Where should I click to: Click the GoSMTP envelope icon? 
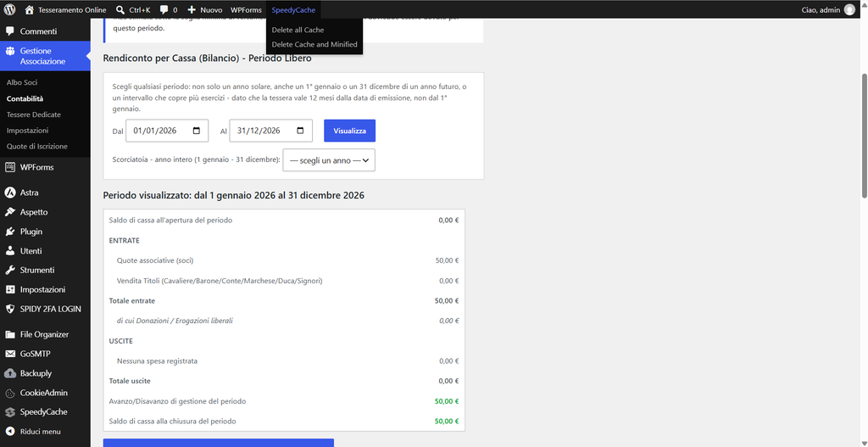tap(10, 354)
